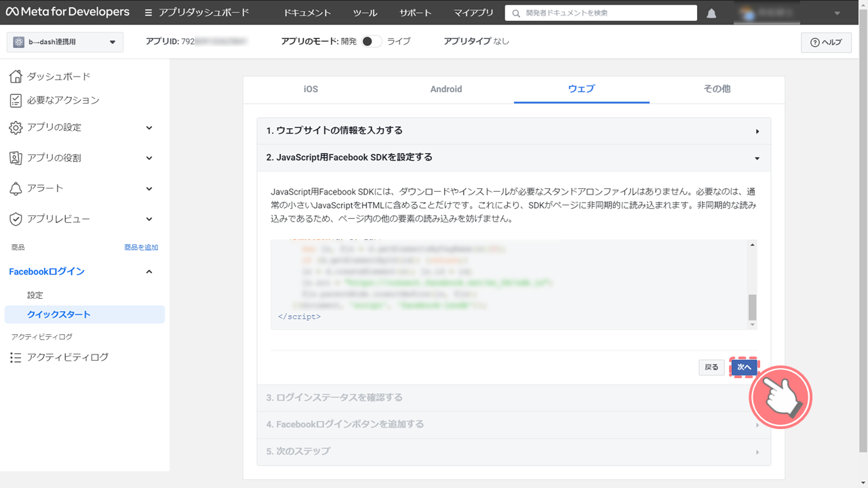
Task: Open the hamburger menu beside アプリダッシュボード
Action: (149, 13)
